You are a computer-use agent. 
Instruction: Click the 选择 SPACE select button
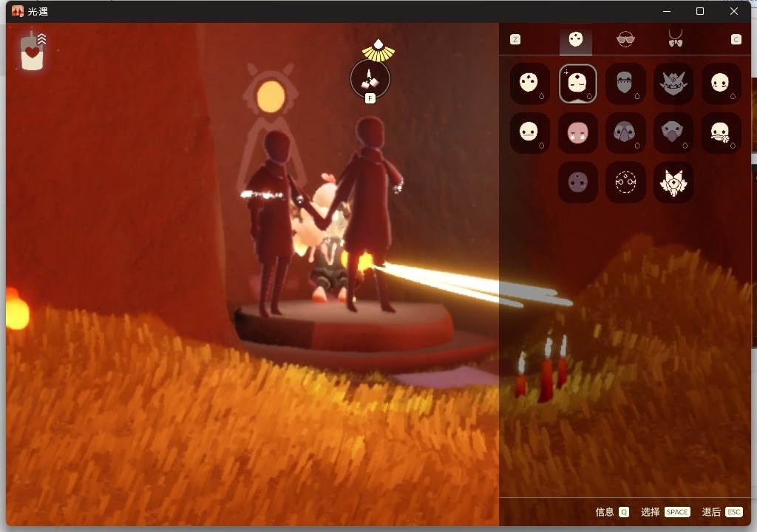coord(665,512)
